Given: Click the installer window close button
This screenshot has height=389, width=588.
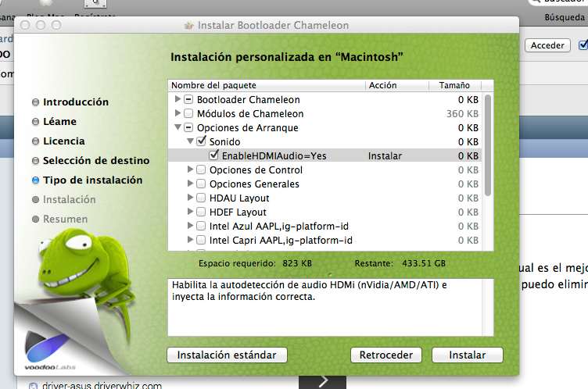Looking at the screenshot, I should point(25,25).
